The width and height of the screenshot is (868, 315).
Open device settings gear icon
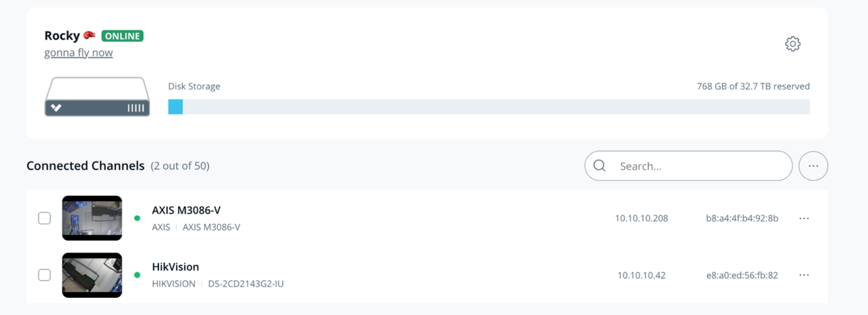point(793,44)
